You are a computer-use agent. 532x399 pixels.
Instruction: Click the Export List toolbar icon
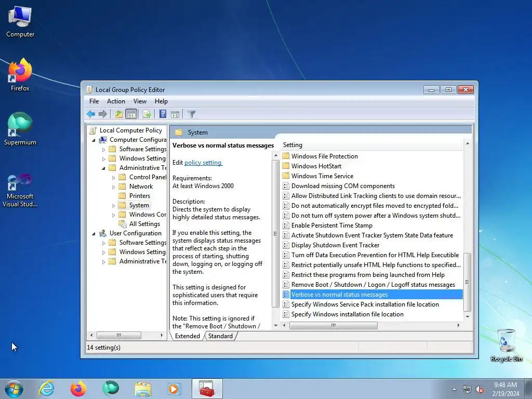click(147, 114)
